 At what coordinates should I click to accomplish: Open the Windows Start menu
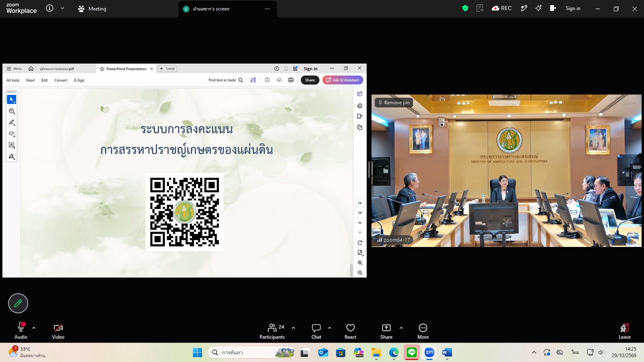[x=197, y=353]
